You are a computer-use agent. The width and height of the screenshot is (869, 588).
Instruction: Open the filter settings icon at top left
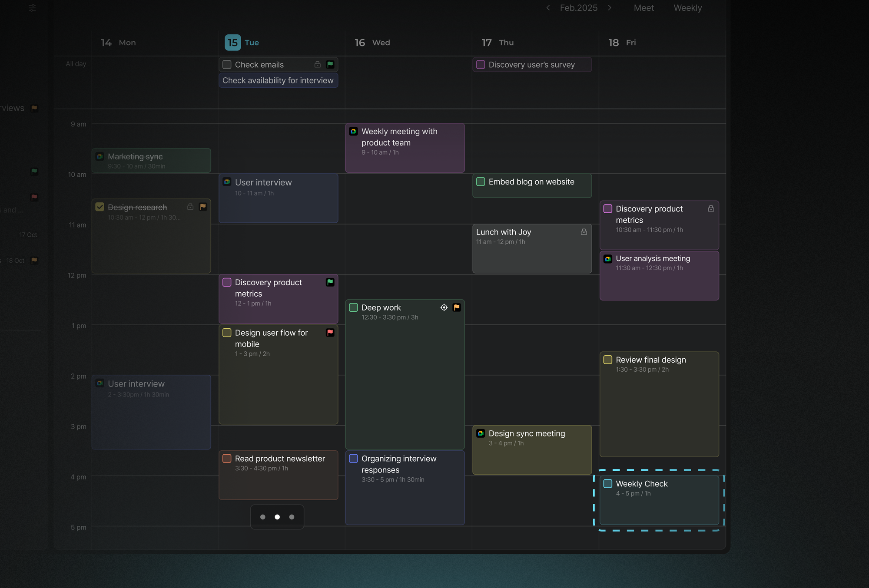point(33,7)
